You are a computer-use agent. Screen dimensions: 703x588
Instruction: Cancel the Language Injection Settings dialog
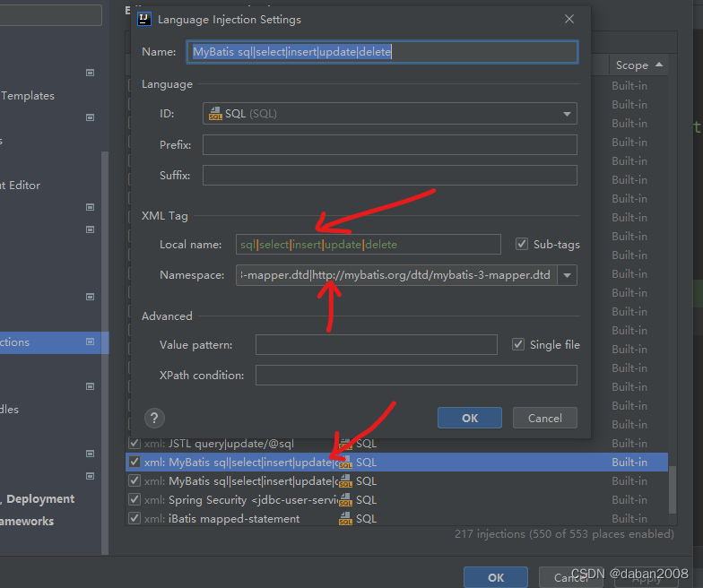pyautogui.click(x=545, y=418)
